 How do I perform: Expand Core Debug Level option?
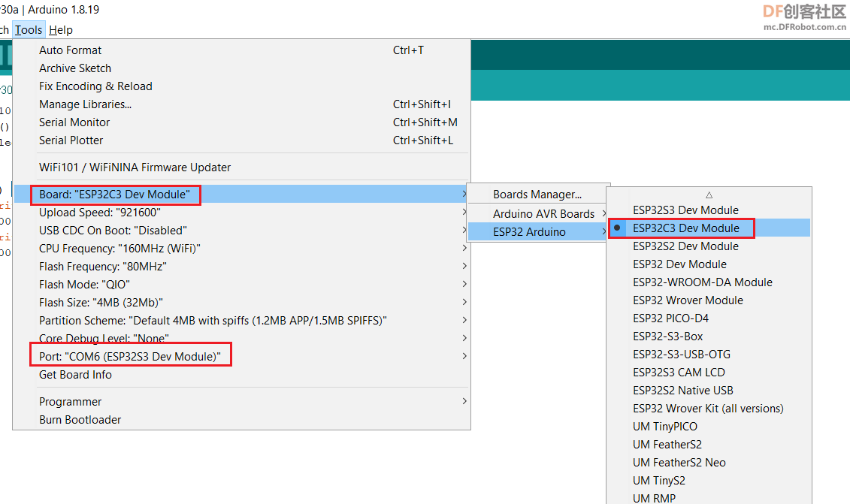coord(242,338)
